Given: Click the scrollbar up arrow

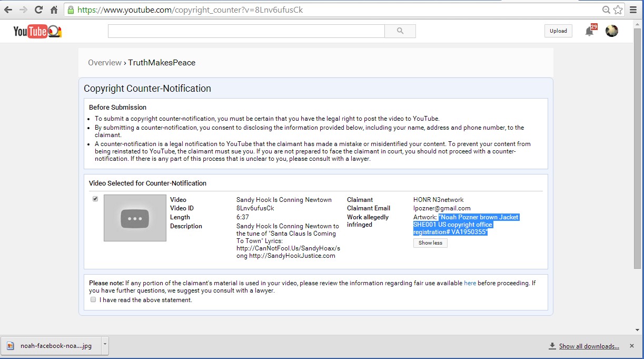Looking at the screenshot, I should pos(638,23).
